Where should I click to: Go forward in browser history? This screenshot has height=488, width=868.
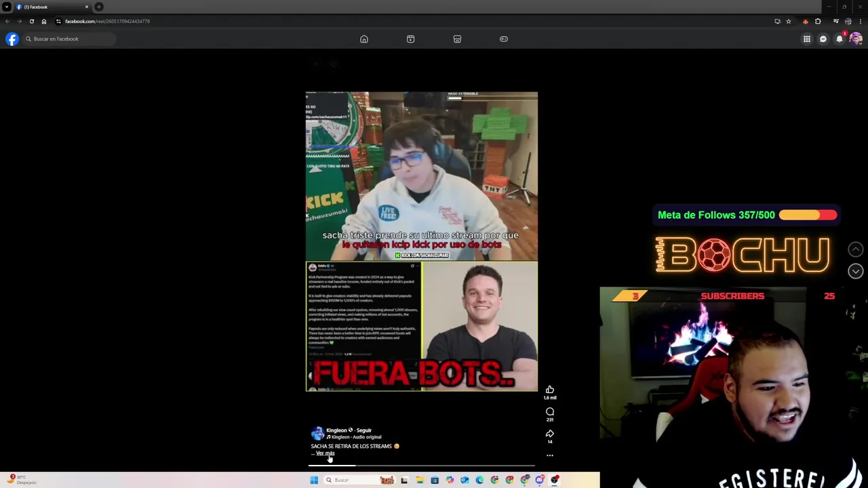point(19,21)
